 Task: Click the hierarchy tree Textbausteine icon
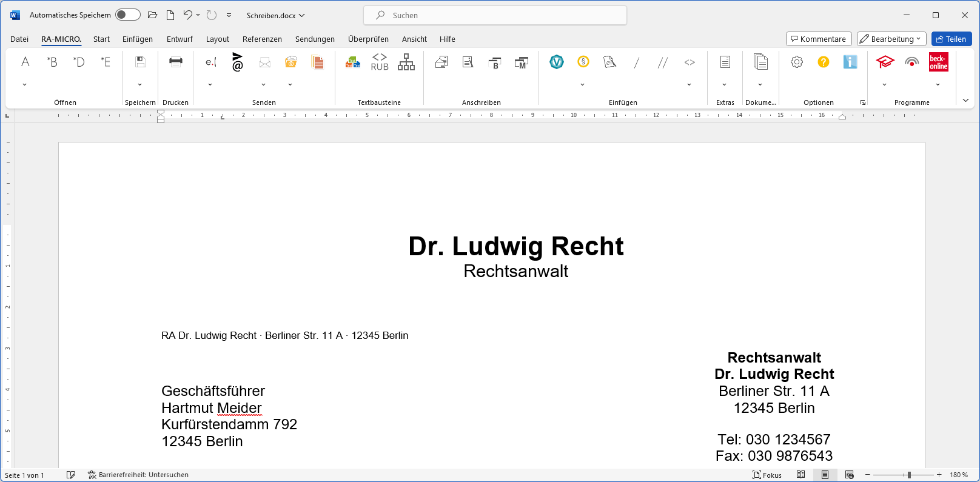tap(406, 62)
